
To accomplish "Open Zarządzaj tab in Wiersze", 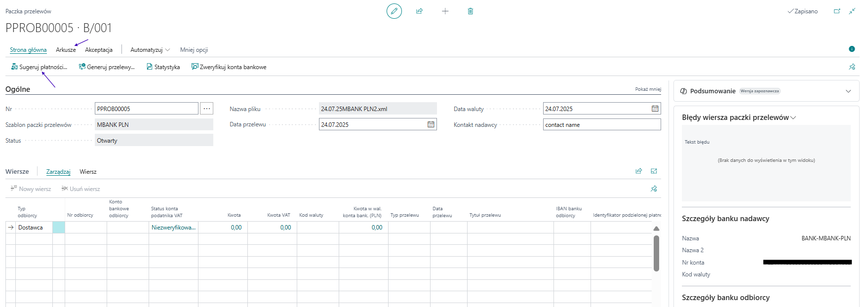I will pos(58,172).
